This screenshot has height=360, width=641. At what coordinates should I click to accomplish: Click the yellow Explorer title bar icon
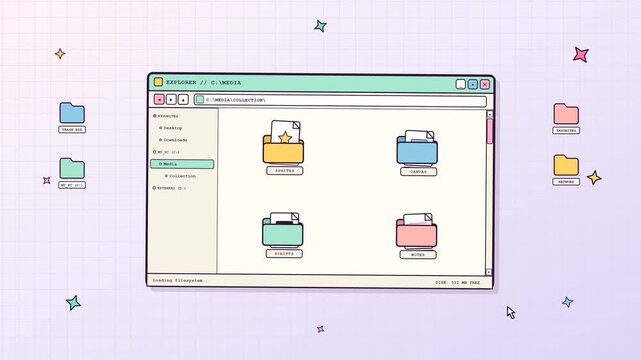point(158,82)
